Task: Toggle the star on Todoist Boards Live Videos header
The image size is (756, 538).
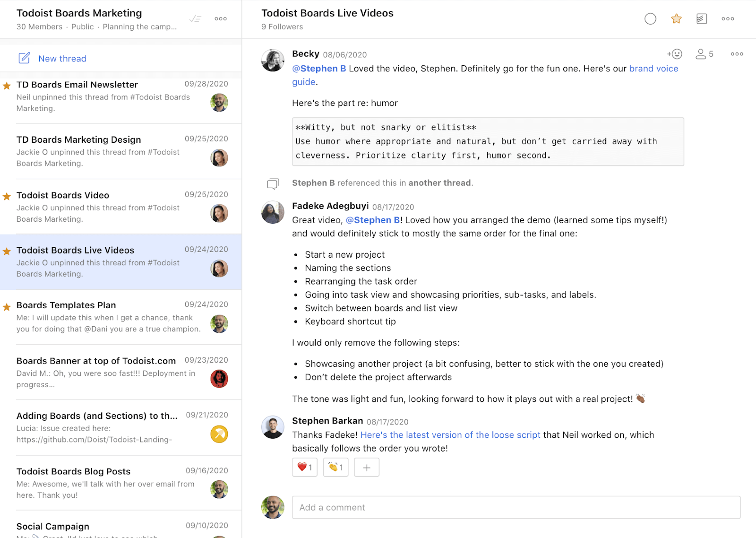Action: 676,19
